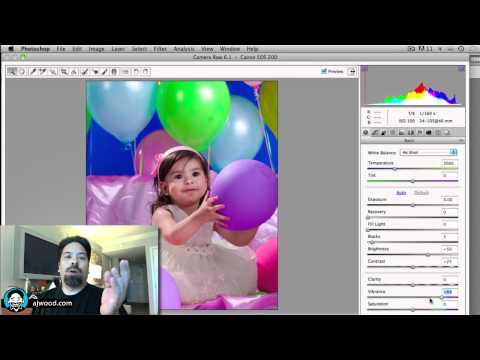
Task: Select the Straighten tool
Action: [x=74, y=71]
